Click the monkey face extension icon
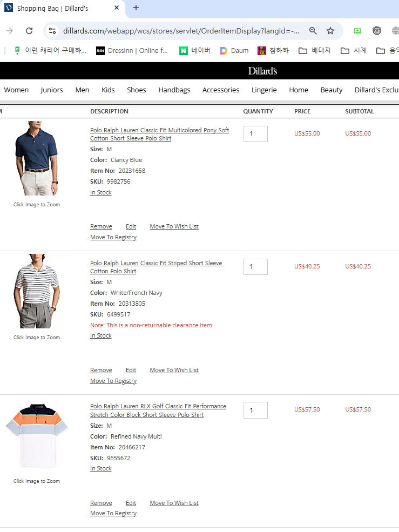Viewport: 399px width, 532px height. [377, 31]
